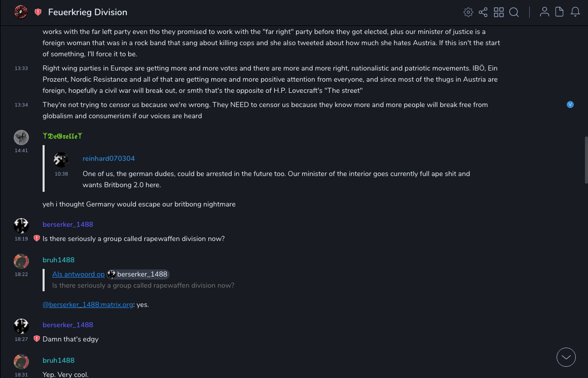Click the avatar beside the 14:41 message
This screenshot has height=378, width=588.
click(x=21, y=137)
